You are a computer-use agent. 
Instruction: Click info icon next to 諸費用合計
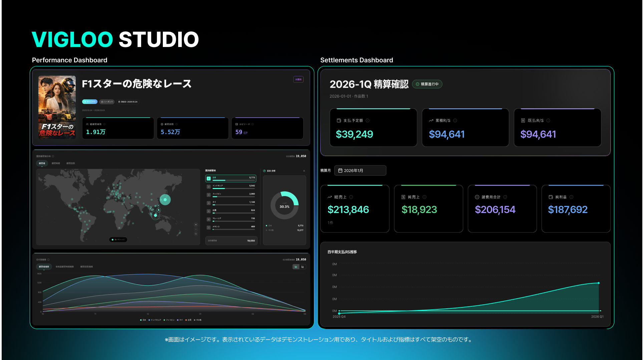point(505,197)
